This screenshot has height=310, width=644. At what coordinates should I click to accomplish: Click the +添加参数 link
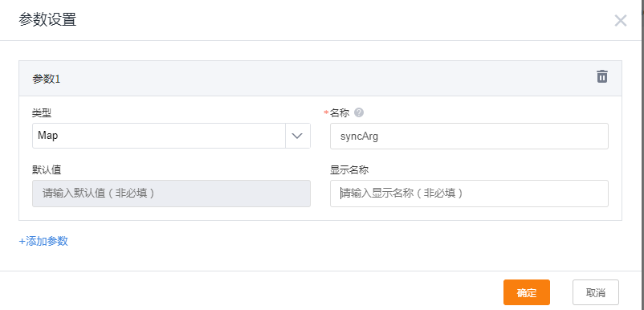click(x=43, y=241)
